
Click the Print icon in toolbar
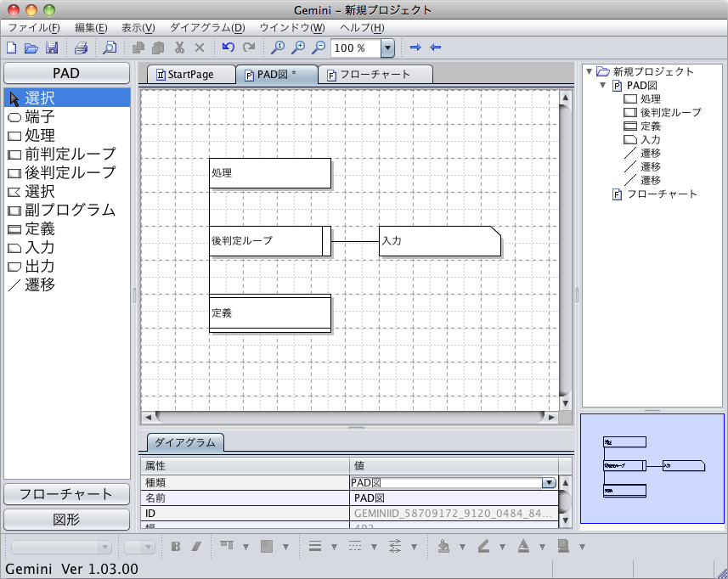tap(82, 48)
